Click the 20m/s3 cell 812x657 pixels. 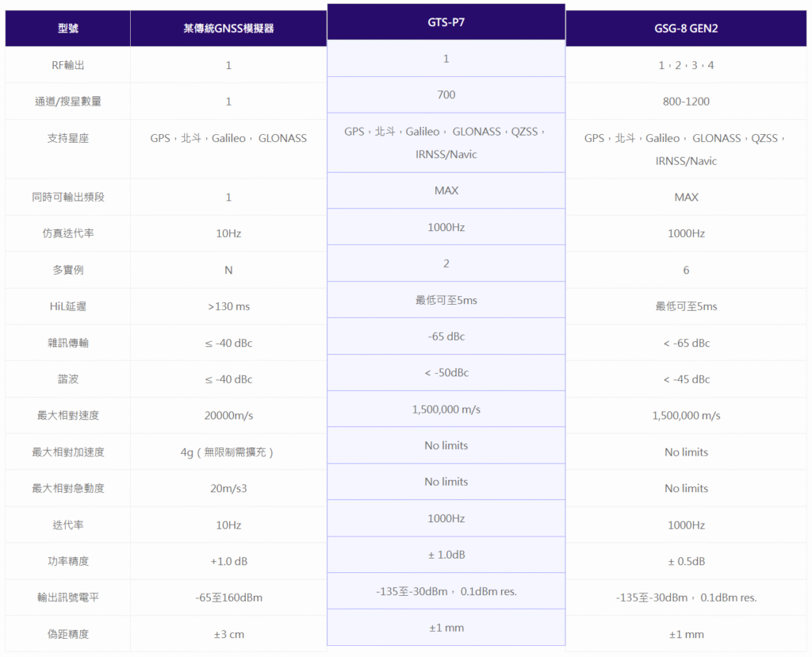point(228,489)
